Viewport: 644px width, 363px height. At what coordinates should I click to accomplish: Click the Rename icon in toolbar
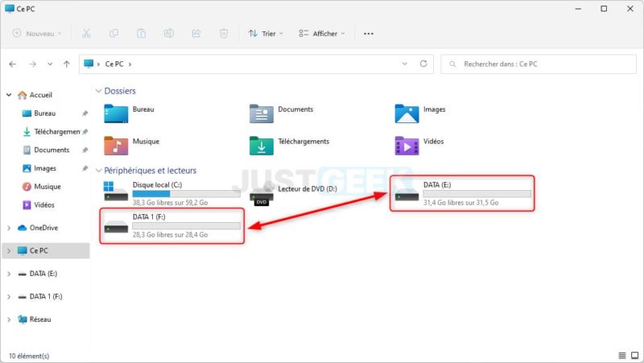point(169,33)
